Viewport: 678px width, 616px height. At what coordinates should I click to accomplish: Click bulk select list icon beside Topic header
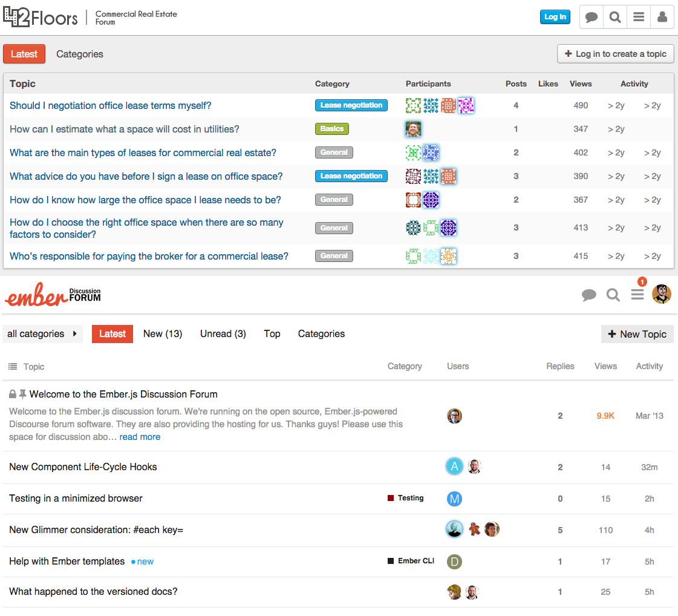[13, 367]
